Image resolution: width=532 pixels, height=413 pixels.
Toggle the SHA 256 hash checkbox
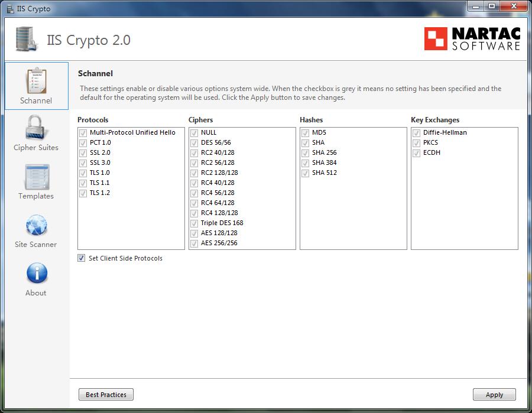tap(305, 152)
